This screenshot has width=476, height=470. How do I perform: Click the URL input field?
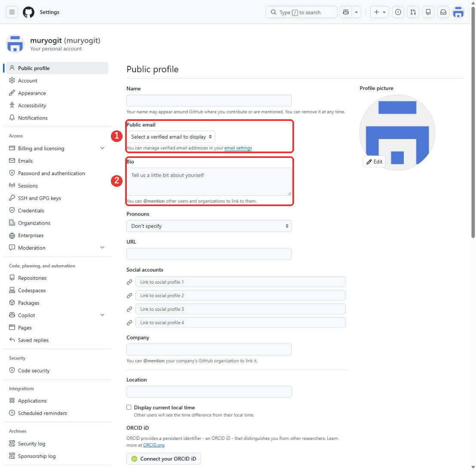(x=209, y=254)
